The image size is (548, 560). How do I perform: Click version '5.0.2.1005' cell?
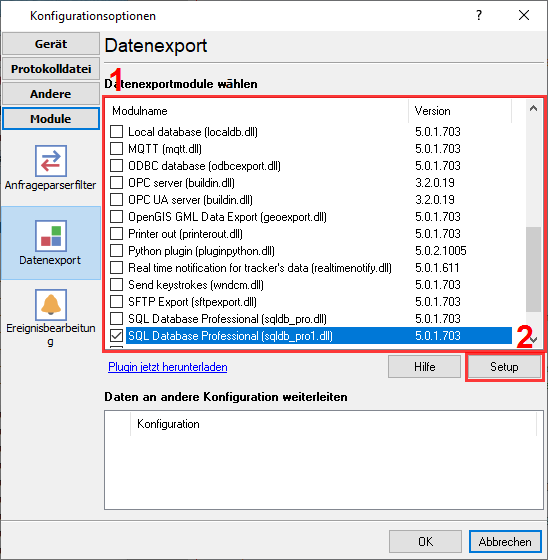click(440, 251)
